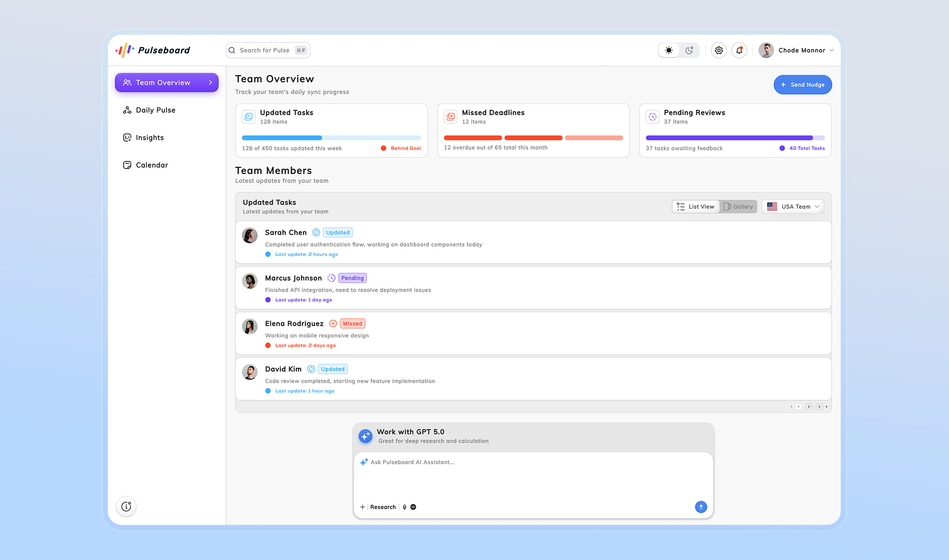Enable light mode with the sun toggle
The height and width of the screenshot is (560, 949).
point(668,50)
